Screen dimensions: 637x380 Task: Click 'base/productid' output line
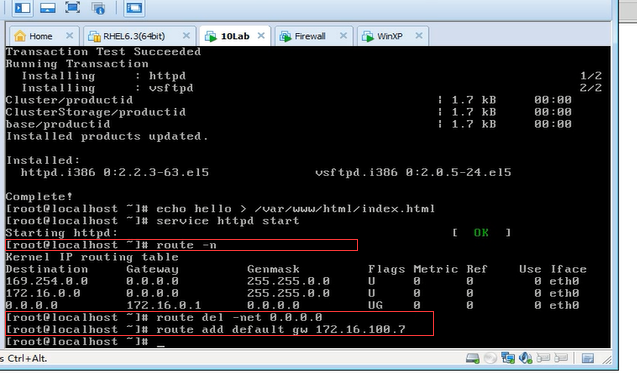coord(58,124)
